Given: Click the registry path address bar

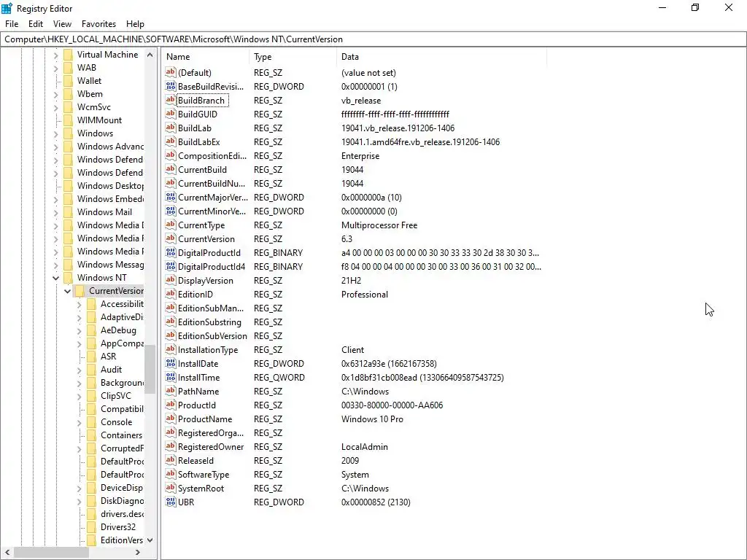Looking at the screenshot, I should click(373, 39).
